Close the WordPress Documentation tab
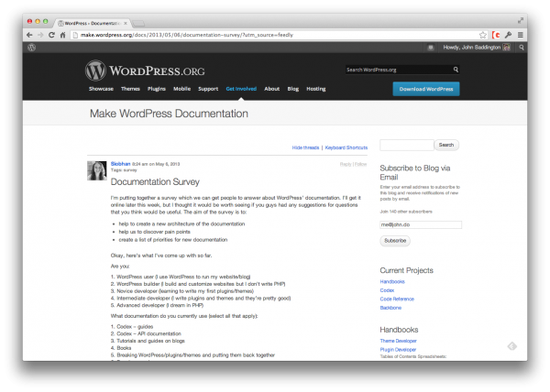The height and width of the screenshot is (392, 550). 126,23
